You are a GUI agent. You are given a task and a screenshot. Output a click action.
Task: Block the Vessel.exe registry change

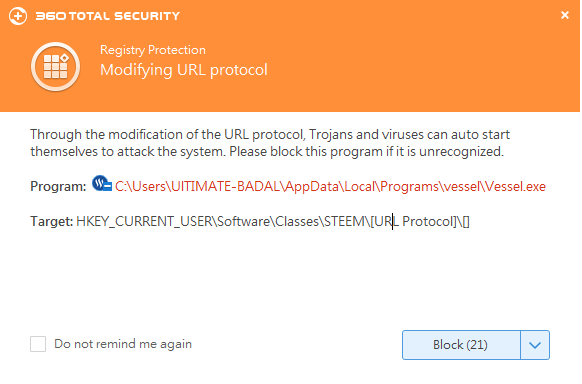(461, 345)
